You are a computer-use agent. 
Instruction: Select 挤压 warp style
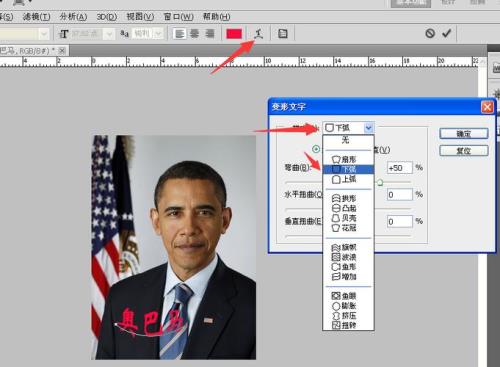348,315
